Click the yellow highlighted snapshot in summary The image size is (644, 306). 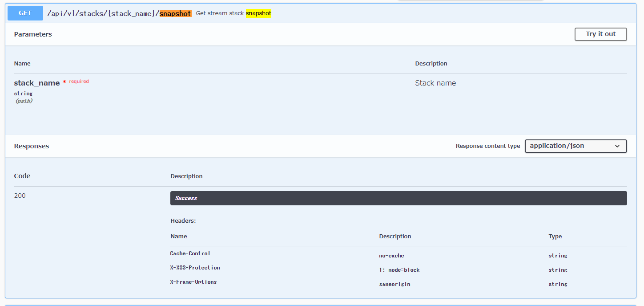(258, 13)
